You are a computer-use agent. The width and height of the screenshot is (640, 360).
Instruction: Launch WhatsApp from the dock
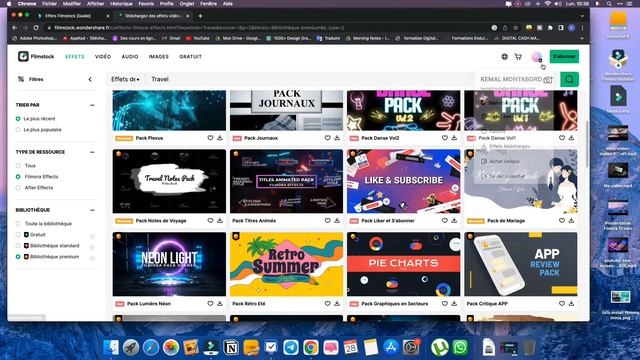pyautogui.click(x=460, y=348)
